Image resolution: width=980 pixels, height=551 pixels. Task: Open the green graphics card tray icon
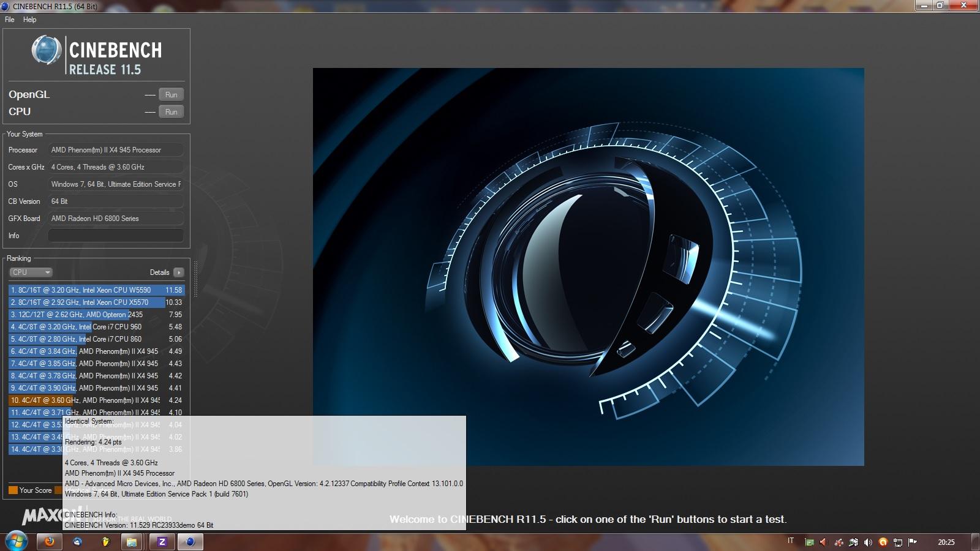tap(809, 542)
